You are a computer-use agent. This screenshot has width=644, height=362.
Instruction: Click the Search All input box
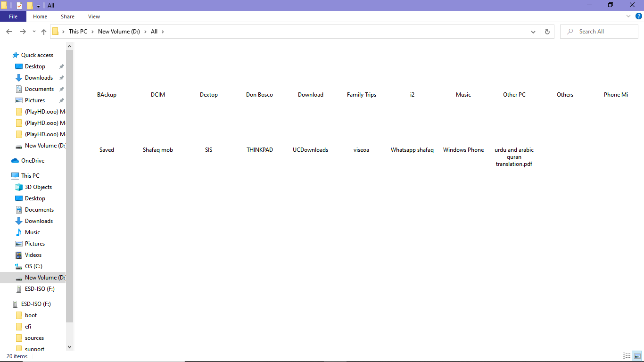(599, 32)
